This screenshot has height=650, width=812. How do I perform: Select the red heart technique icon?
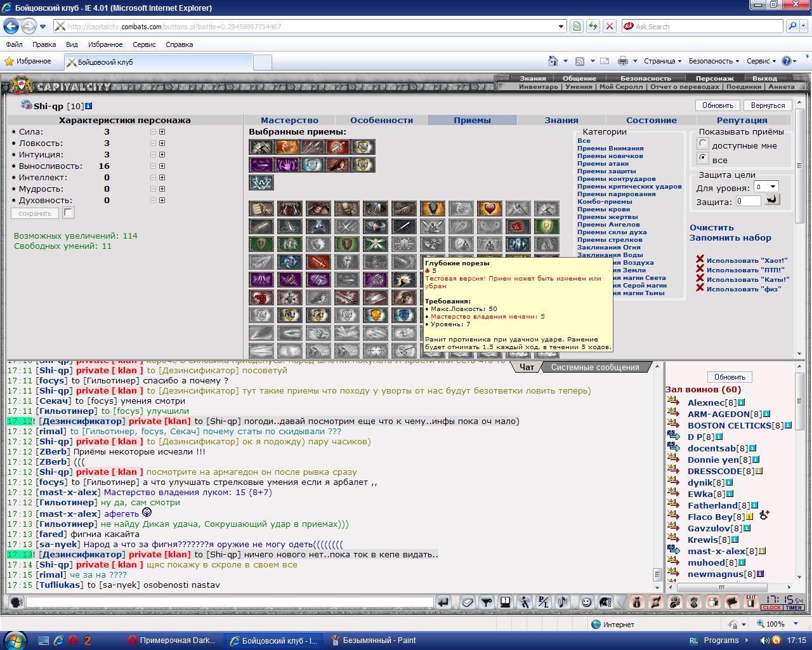pos(489,208)
